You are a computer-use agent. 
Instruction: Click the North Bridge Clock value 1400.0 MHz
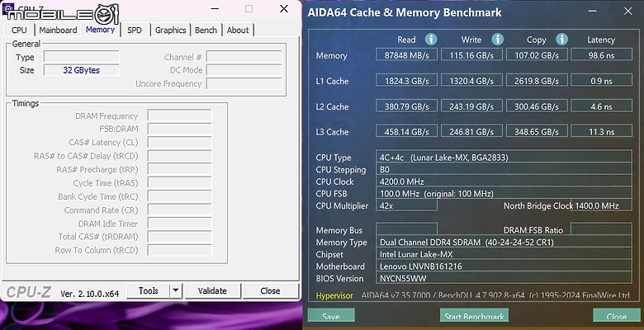point(601,205)
